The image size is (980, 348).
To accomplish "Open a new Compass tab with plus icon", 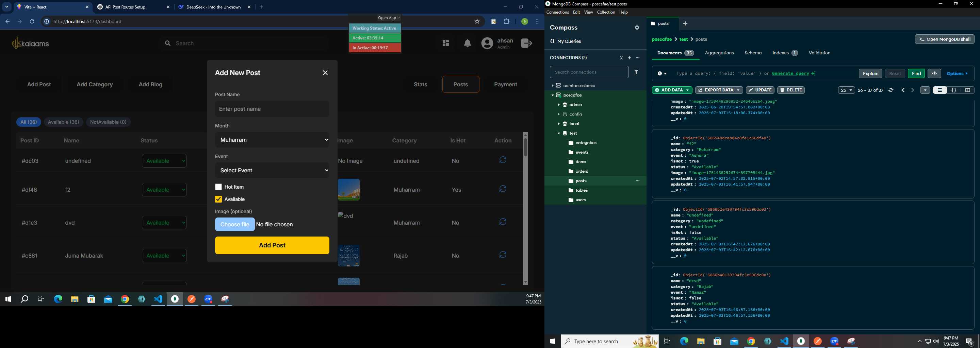I will coord(685,23).
